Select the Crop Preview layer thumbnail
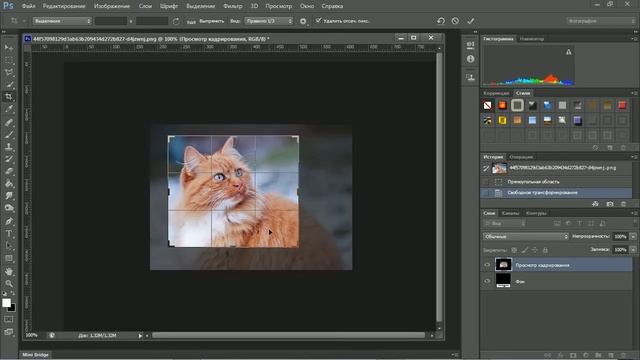Screen dimensions: 640x360 (503, 264)
